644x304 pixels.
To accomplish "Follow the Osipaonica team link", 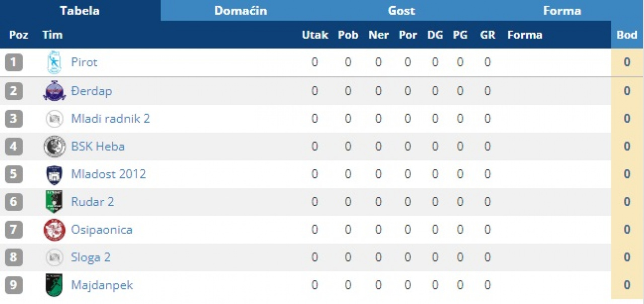I will tap(102, 230).
